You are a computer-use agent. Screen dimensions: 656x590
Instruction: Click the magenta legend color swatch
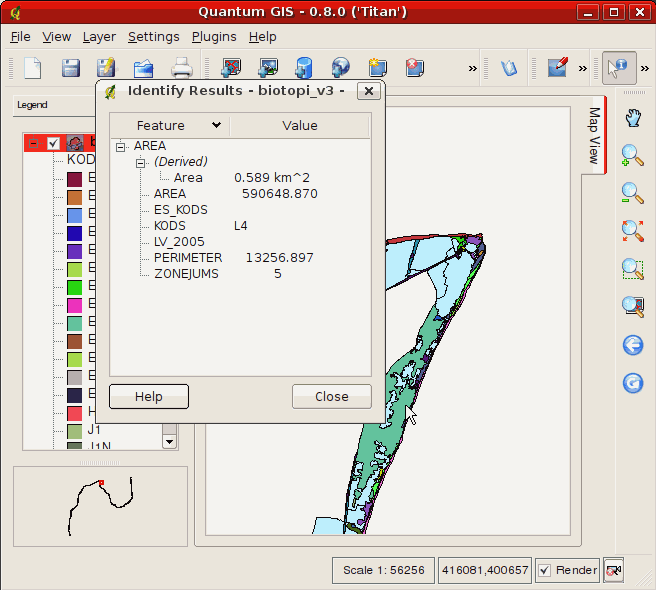point(74,305)
